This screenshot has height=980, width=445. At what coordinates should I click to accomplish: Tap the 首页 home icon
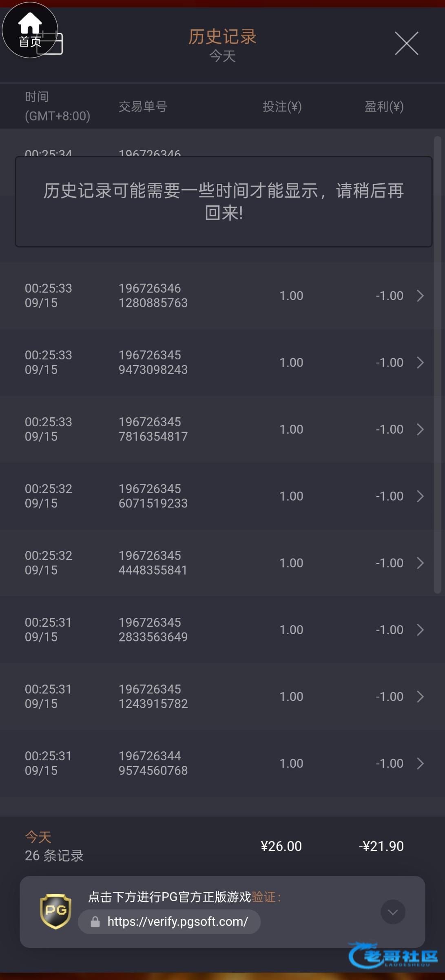30,30
